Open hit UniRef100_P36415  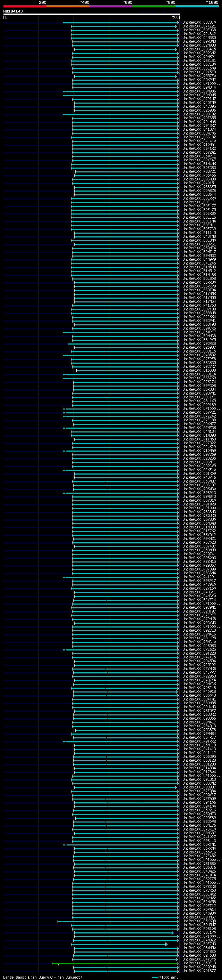point(199,49)
